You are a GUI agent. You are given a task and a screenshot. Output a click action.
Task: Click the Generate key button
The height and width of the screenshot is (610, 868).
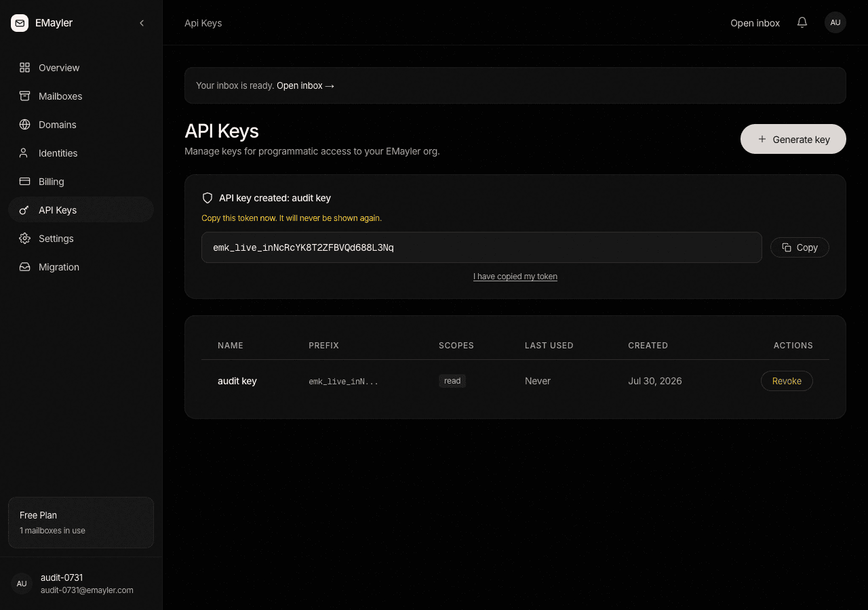coord(793,139)
